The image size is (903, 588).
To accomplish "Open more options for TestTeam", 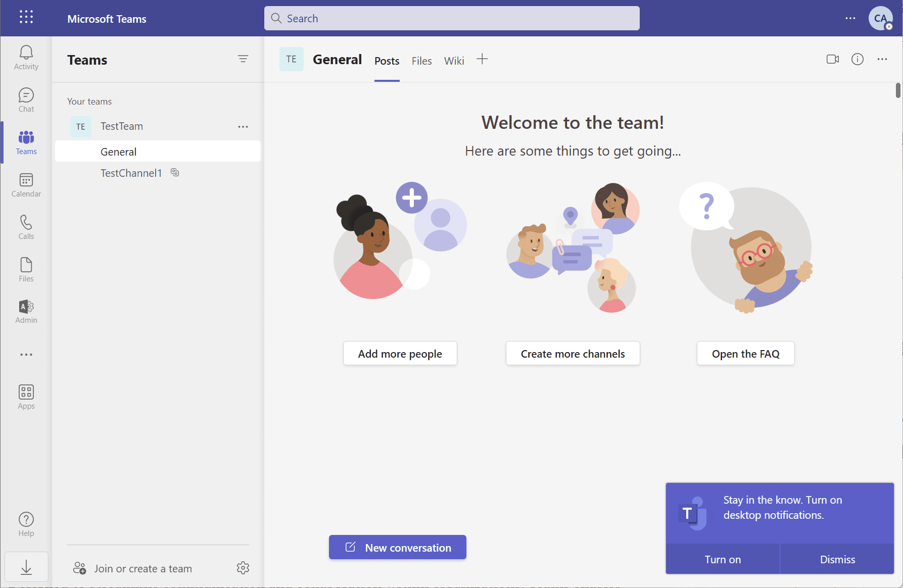I will 243,127.
